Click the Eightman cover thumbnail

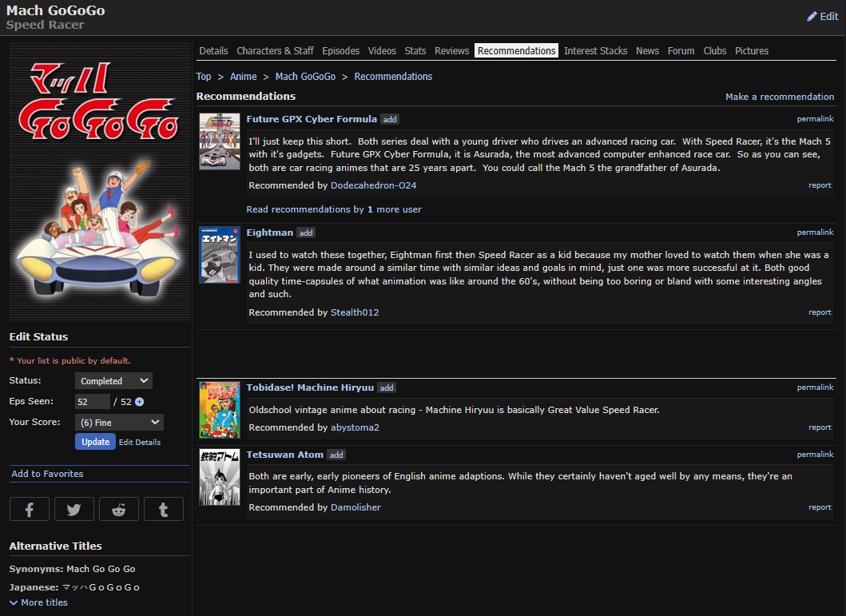tap(220, 255)
